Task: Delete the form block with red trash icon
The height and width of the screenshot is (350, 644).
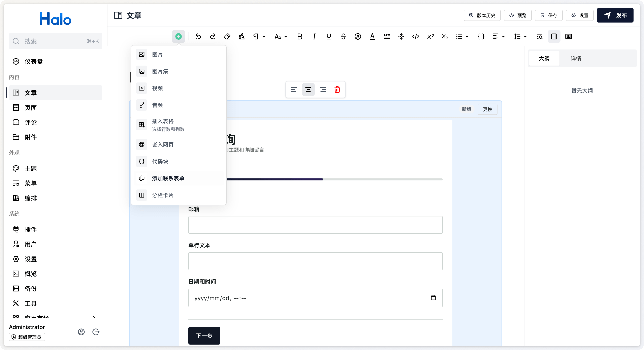Action: tap(337, 90)
